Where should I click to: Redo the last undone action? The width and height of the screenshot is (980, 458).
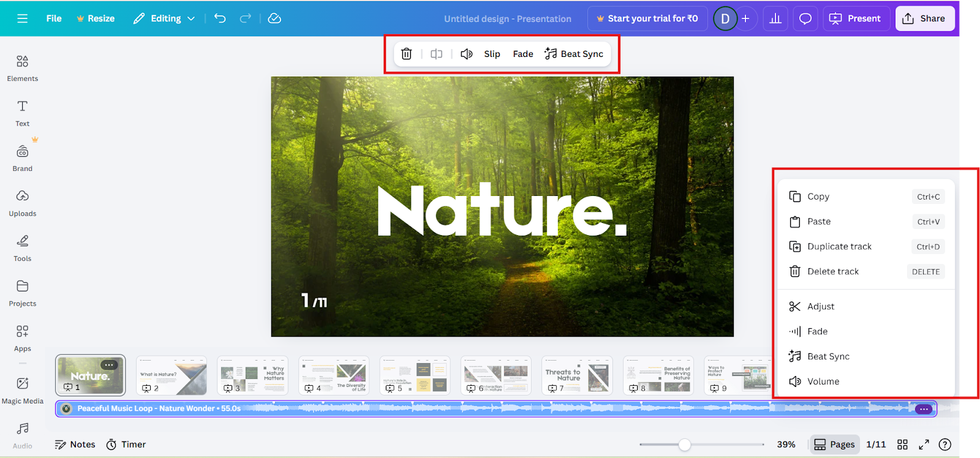[246, 18]
